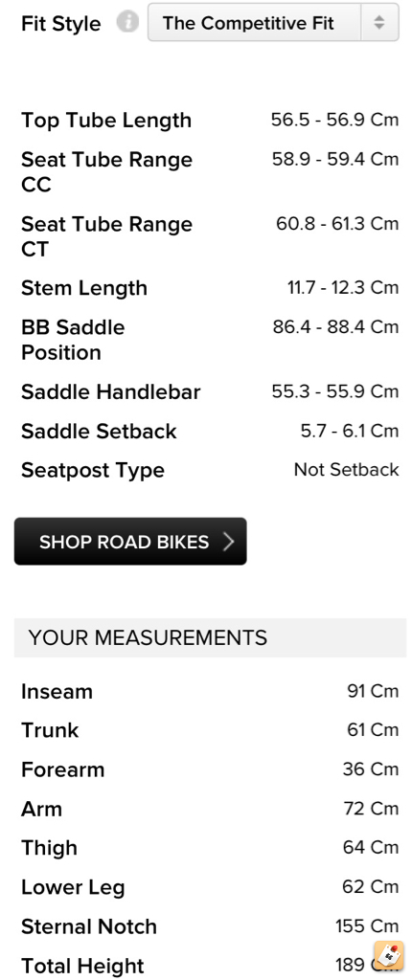
Task: Select the Forearm measurement label
Action: [62, 769]
